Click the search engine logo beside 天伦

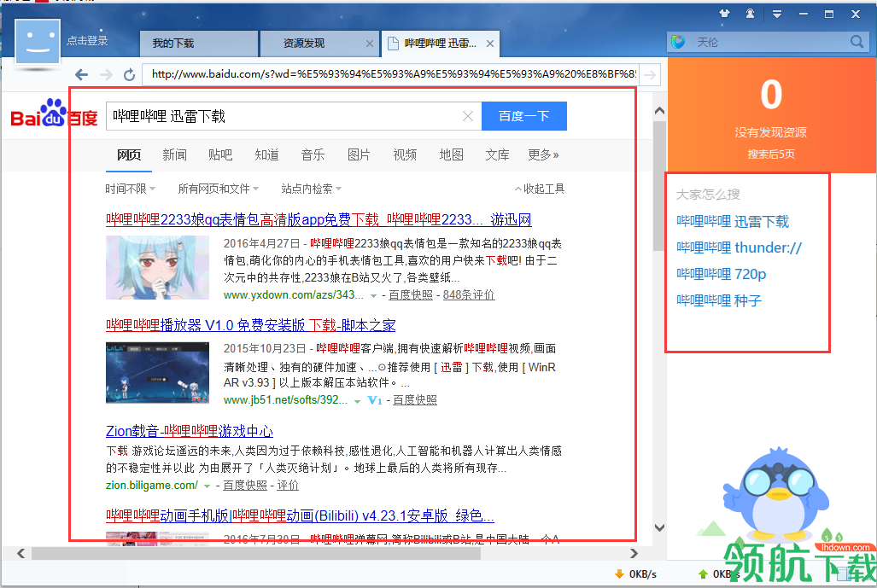(x=678, y=42)
